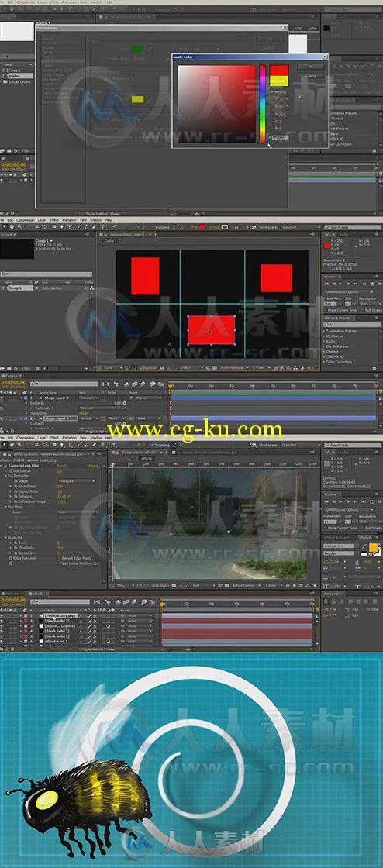Select the selected red rectangle below the guide line

pyautogui.click(x=212, y=330)
